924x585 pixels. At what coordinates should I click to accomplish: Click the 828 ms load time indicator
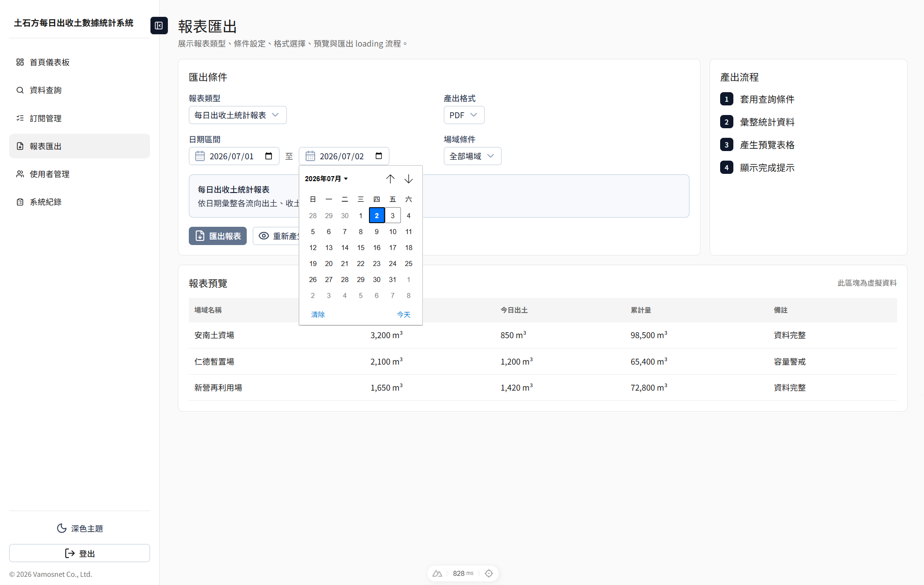[x=463, y=573]
